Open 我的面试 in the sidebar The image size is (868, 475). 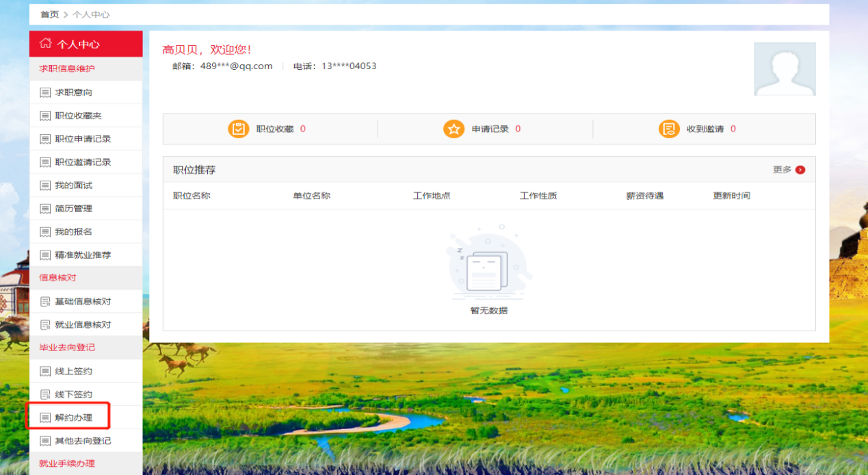pos(73,185)
